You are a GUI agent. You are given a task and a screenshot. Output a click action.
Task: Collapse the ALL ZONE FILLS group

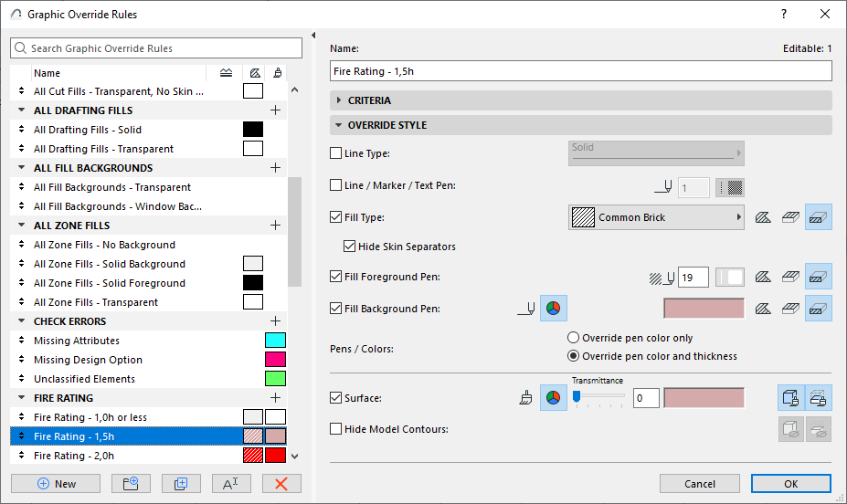pyautogui.click(x=22, y=226)
